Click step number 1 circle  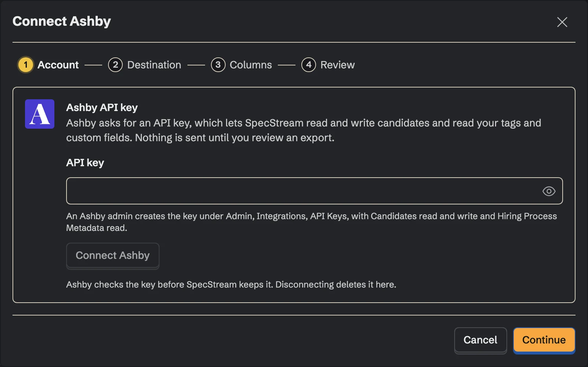[x=26, y=65]
